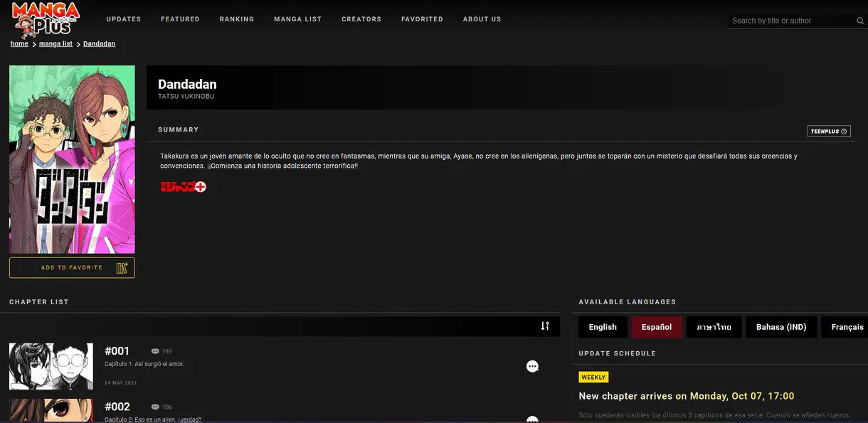Click the Jump Plus red logo

184,187
